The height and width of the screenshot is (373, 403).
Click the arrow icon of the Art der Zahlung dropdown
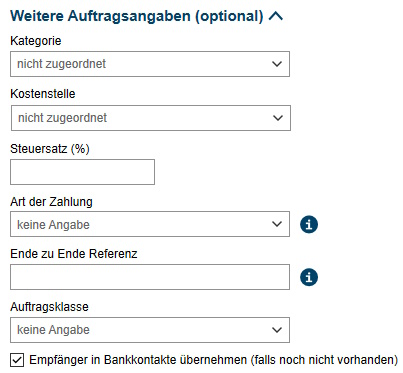pyautogui.click(x=277, y=224)
